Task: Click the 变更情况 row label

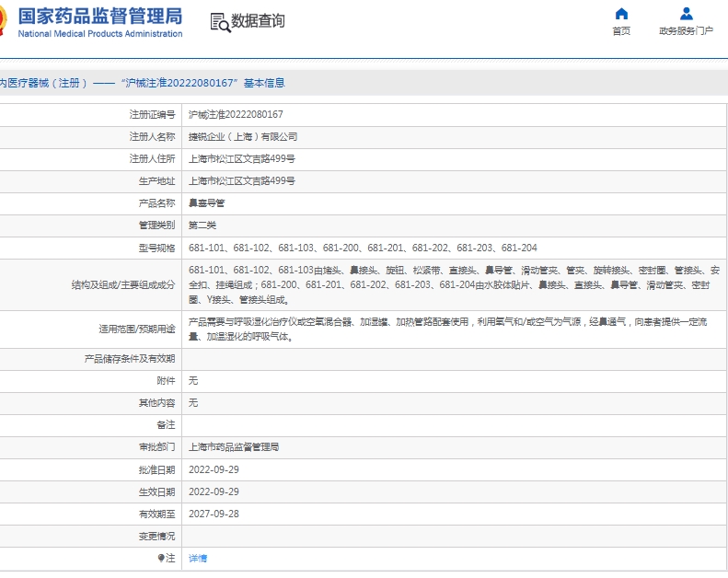Action: [x=157, y=537]
